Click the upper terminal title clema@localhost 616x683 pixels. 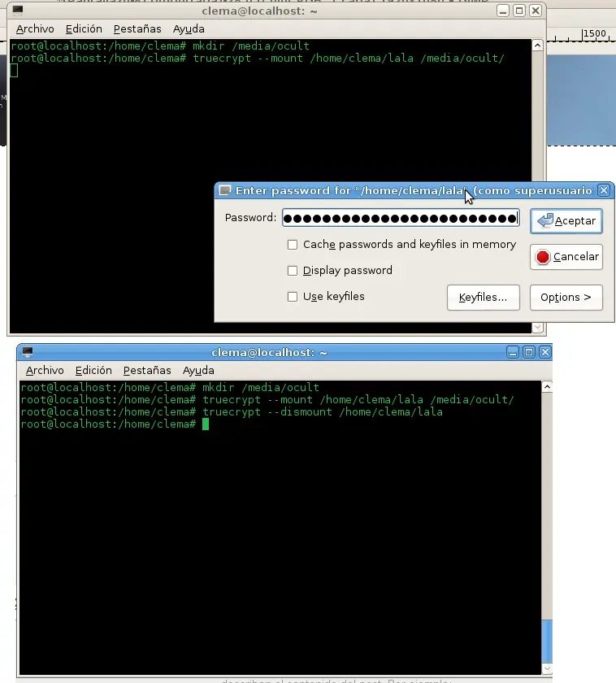[x=260, y=11]
